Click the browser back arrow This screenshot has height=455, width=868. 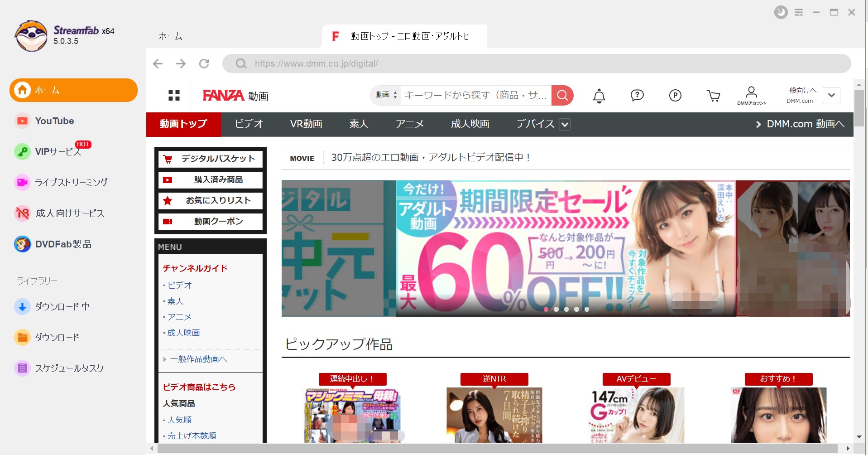click(x=158, y=63)
